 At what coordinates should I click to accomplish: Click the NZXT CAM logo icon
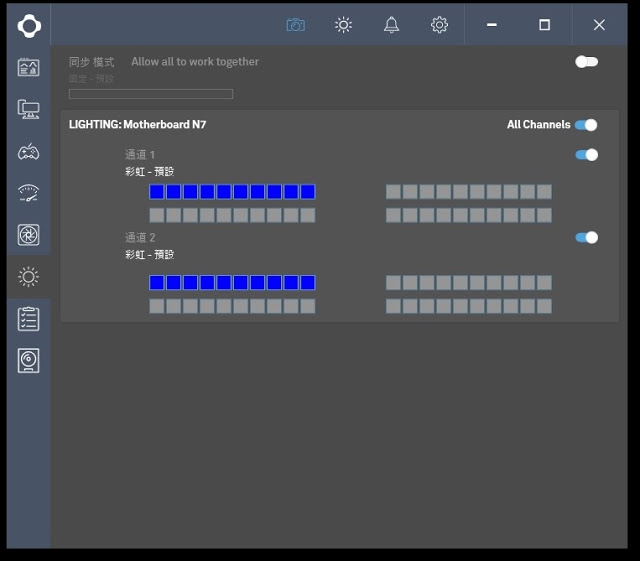click(29, 26)
